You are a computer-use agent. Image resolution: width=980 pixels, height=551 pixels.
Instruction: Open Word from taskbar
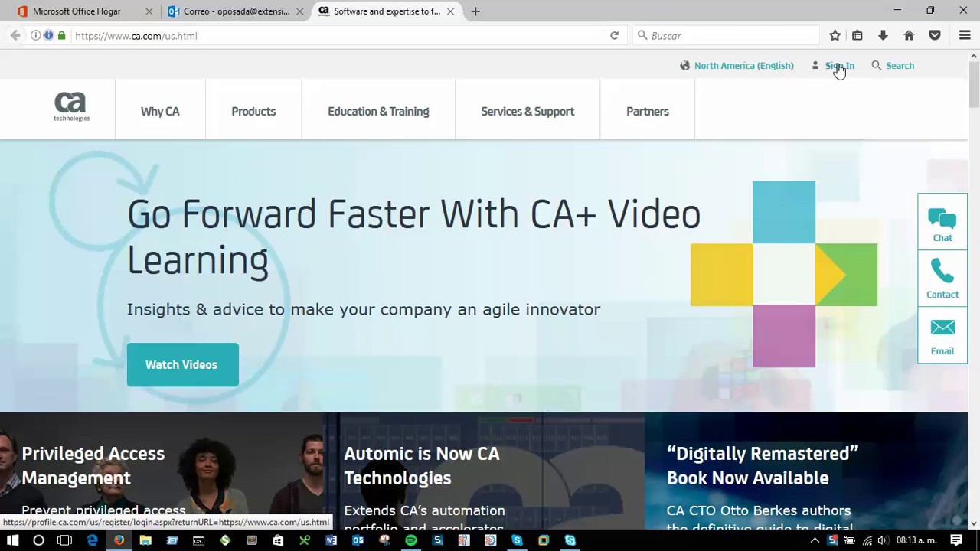[331, 540]
